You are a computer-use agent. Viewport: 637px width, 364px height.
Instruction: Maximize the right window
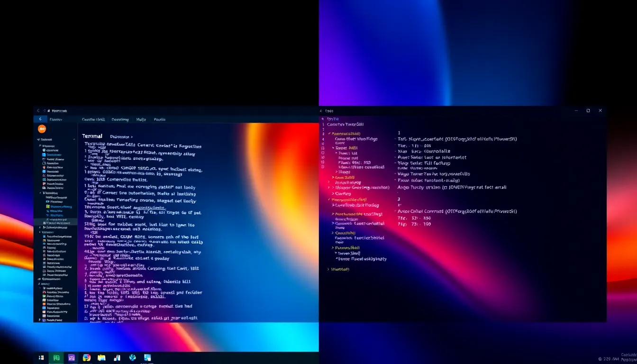[x=588, y=111]
